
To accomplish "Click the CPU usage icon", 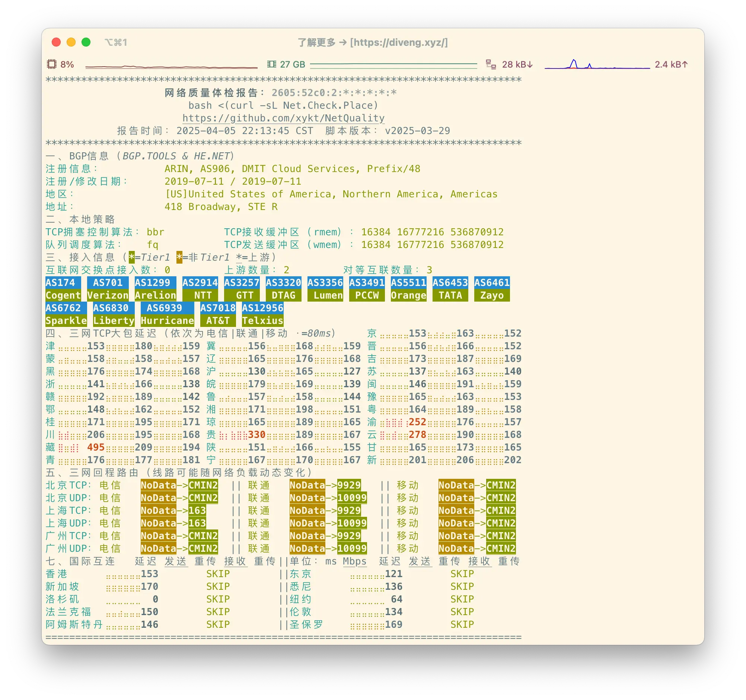I will [51, 64].
